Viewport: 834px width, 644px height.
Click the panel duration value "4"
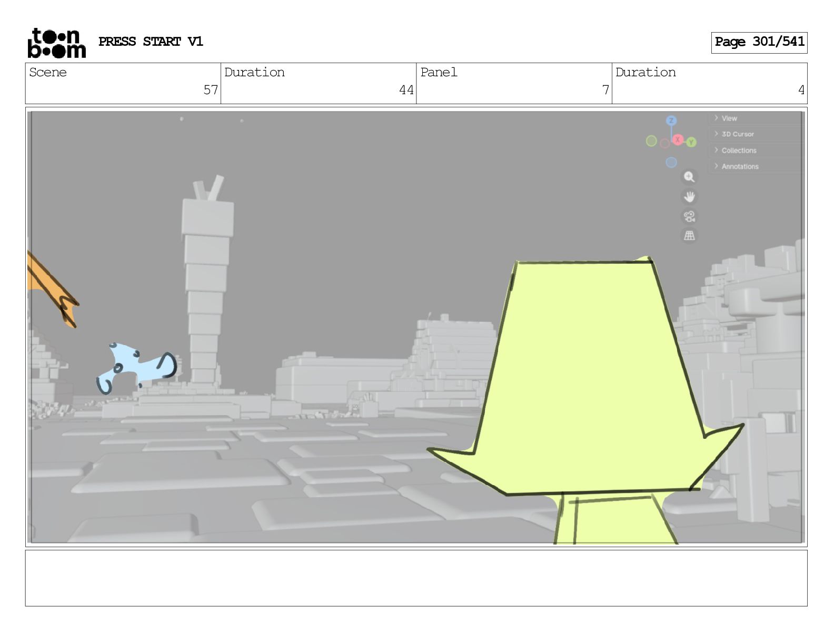tap(801, 90)
